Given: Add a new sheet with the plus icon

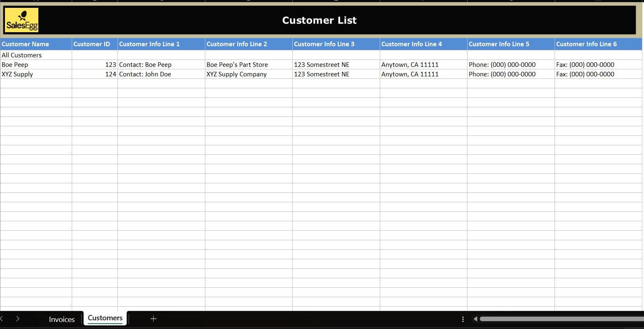Looking at the screenshot, I should [x=153, y=319].
